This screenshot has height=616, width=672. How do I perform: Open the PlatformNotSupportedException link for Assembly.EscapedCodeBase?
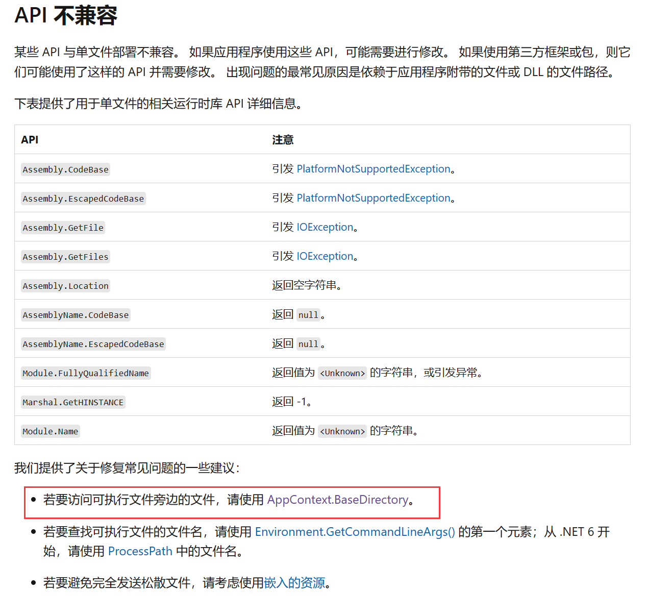pos(374,198)
